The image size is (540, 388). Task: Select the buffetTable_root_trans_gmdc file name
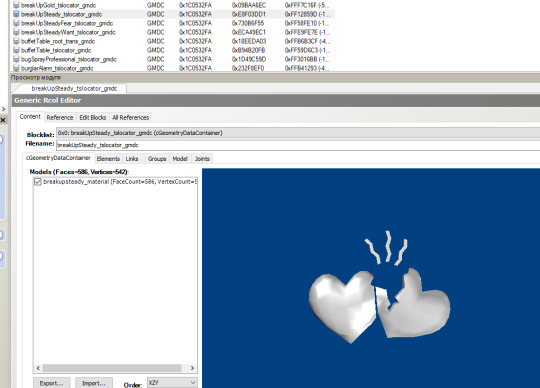click(x=58, y=41)
